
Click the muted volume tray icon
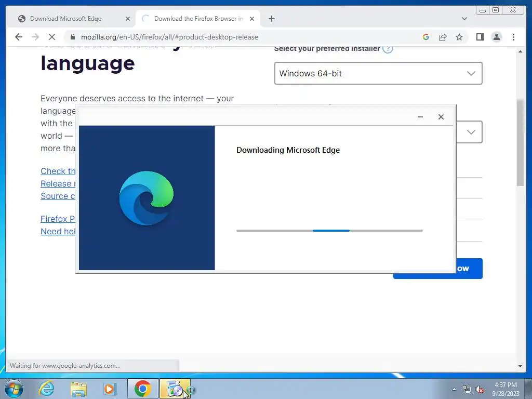point(480,389)
